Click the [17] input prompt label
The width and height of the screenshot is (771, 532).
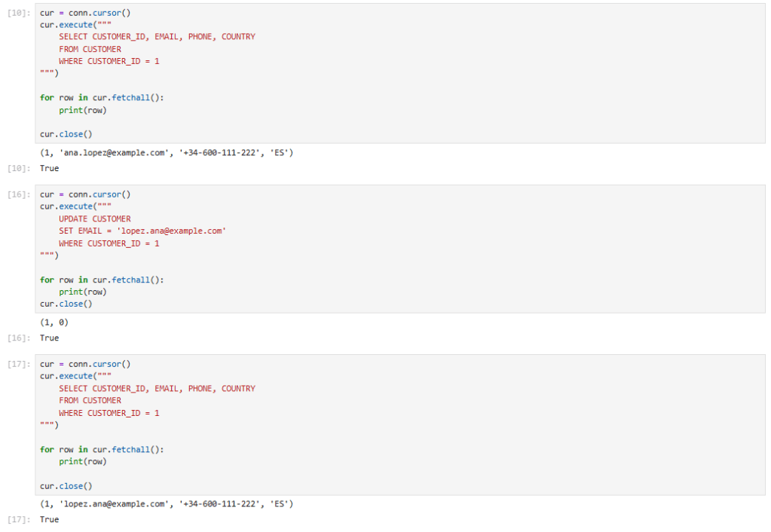point(18,364)
